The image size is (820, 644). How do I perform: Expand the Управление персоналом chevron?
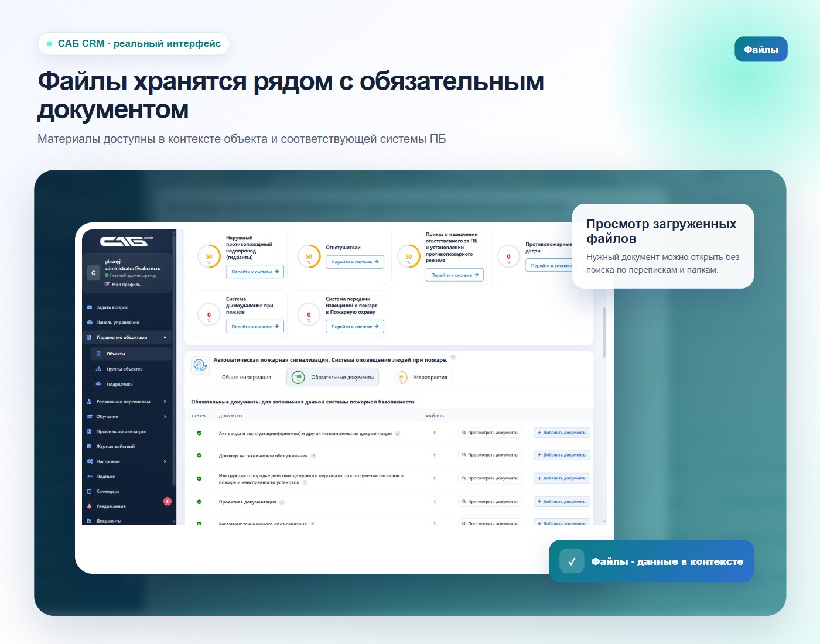click(165, 402)
